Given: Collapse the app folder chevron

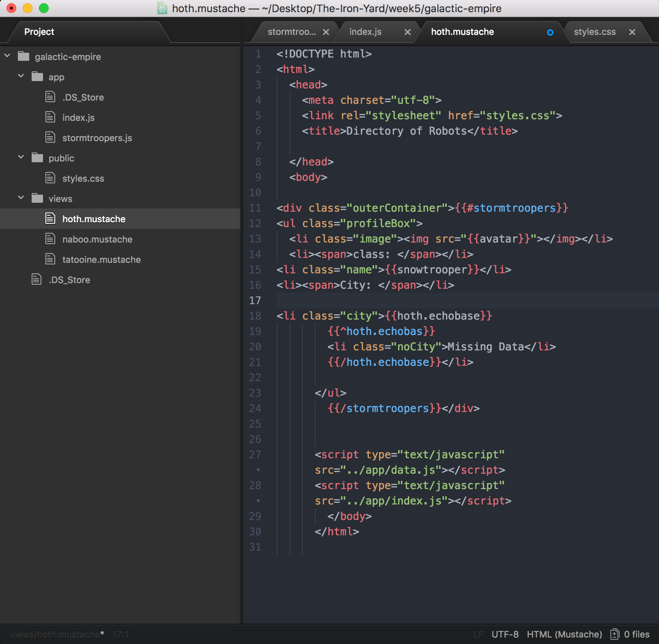Looking at the screenshot, I should [21, 76].
